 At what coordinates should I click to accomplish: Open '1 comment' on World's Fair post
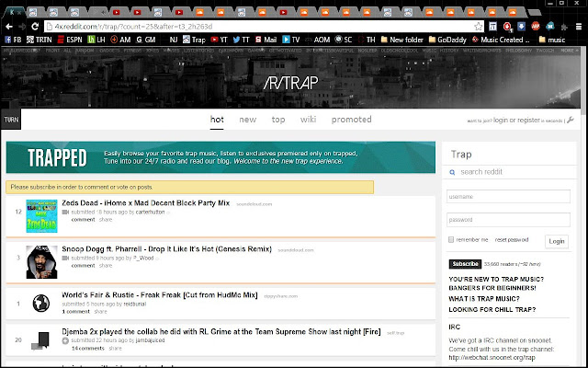click(x=75, y=312)
